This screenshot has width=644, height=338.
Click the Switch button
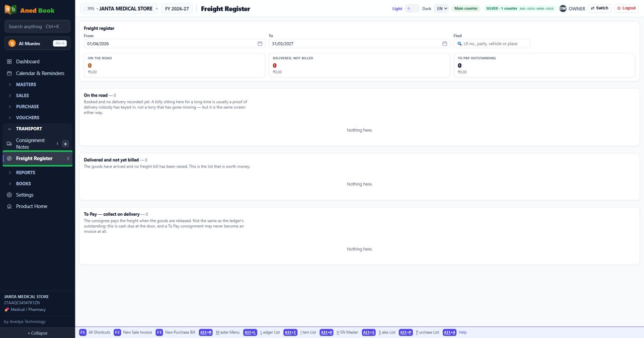pos(600,9)
